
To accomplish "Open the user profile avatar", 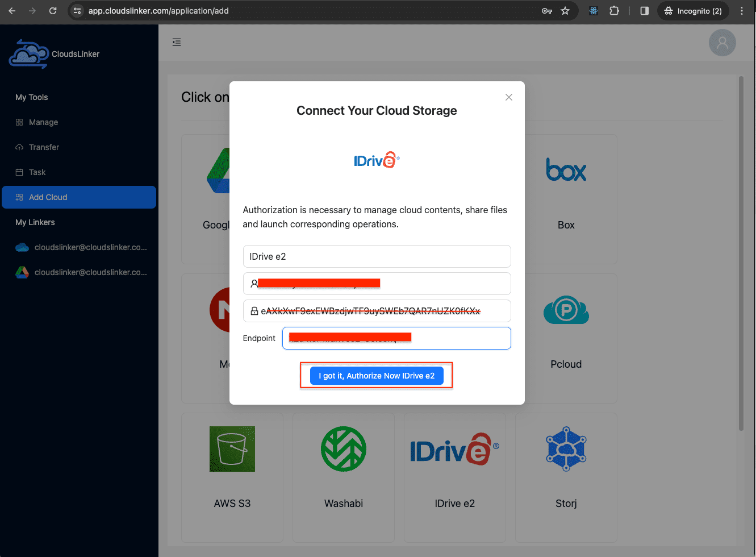I will click(722, 43).
